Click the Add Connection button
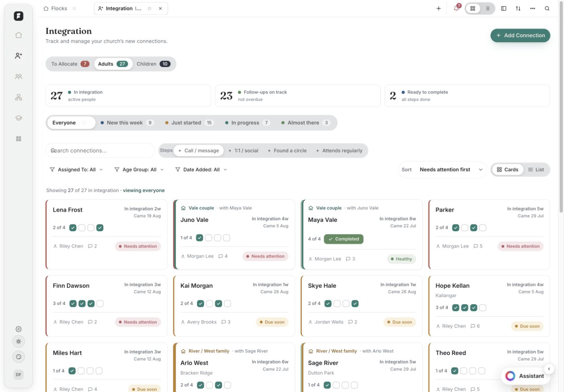Screen dimensions: 564x392 pos(520,35)
